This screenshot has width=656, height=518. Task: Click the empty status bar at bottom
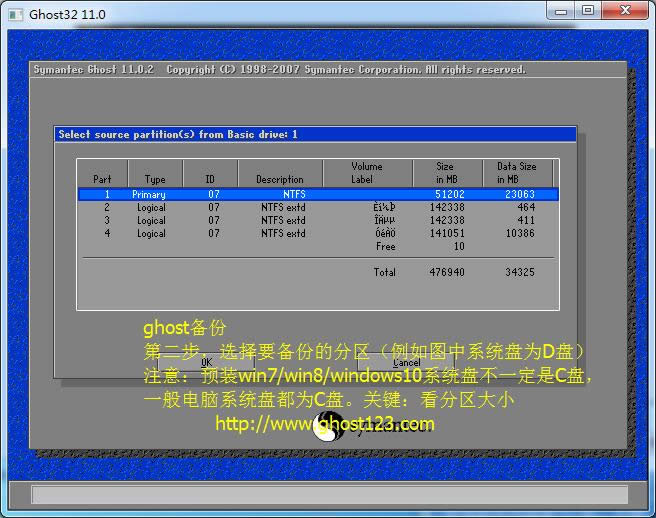(328, 495)
